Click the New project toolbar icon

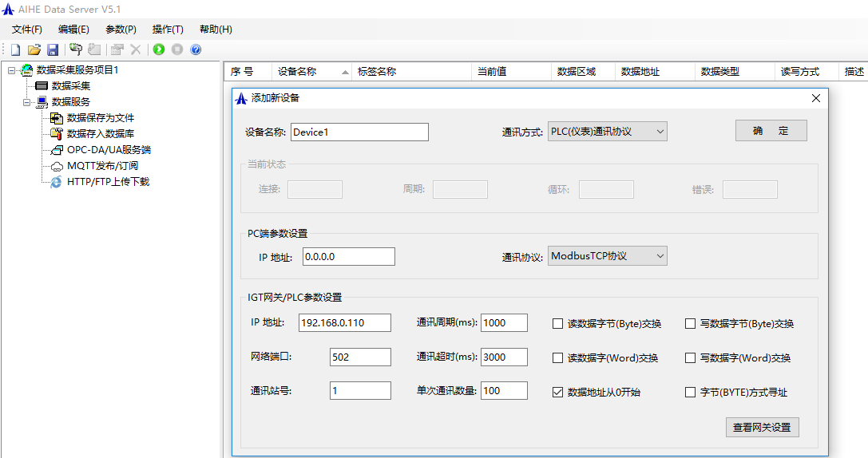coord(15,49)
